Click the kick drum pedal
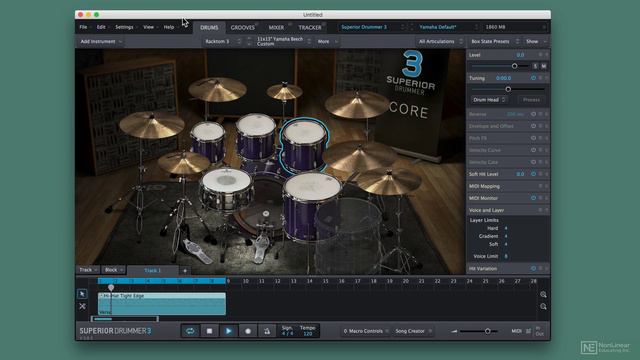 point(261,247)
